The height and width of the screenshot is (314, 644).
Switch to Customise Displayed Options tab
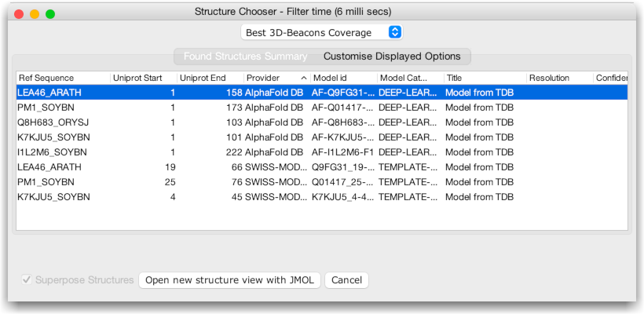[392, 57]
